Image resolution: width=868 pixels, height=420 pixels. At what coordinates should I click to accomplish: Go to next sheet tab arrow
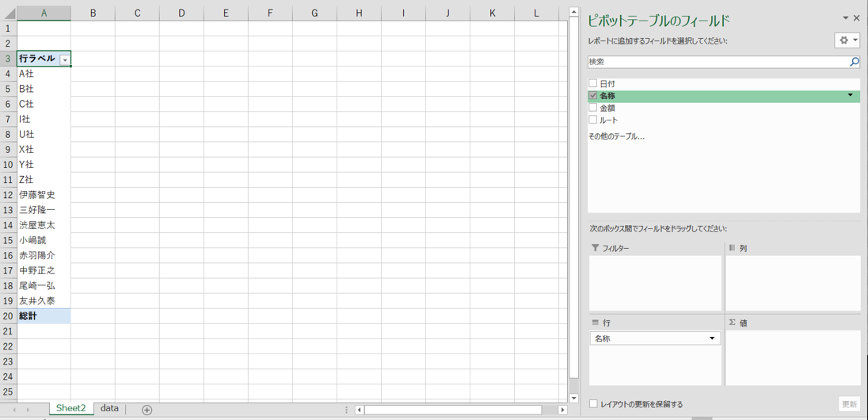28,410
